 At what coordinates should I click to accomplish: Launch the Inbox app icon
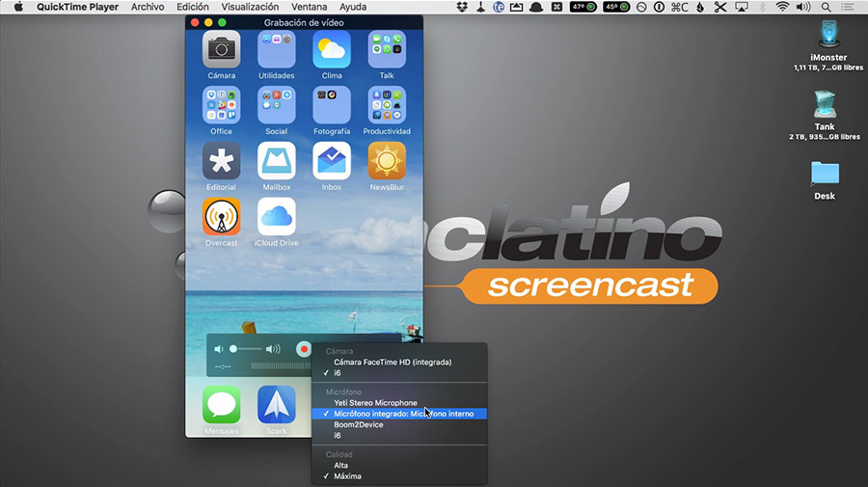click(x=332, y=161)
